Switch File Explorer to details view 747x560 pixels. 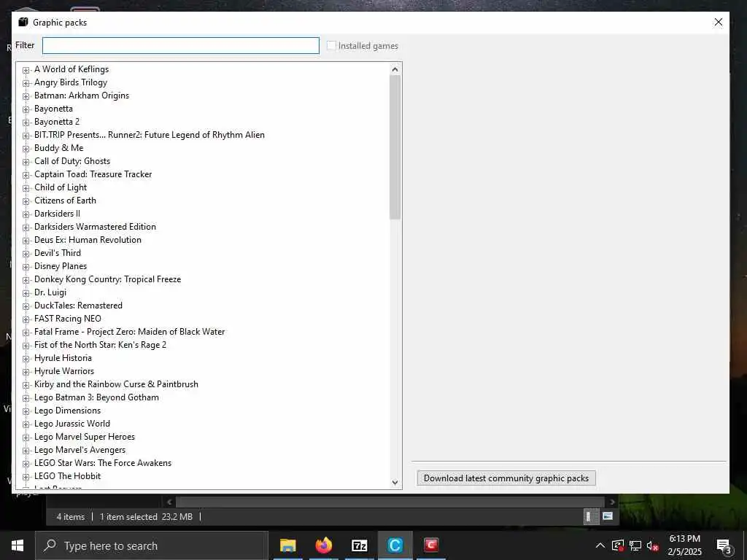coord(589,517)
